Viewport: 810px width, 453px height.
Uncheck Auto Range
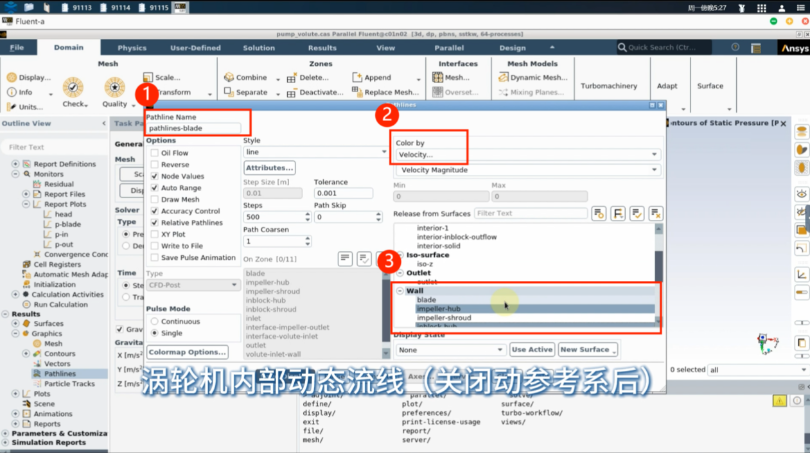(x=154, y=188)
